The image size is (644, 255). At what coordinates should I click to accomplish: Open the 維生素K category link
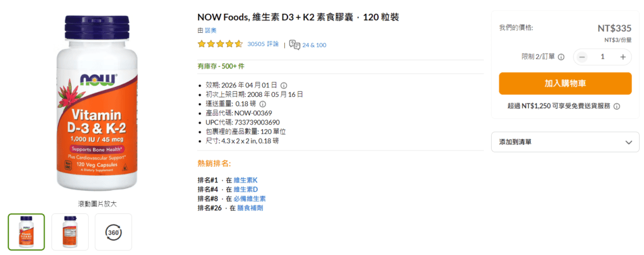[x=245, y=180]
